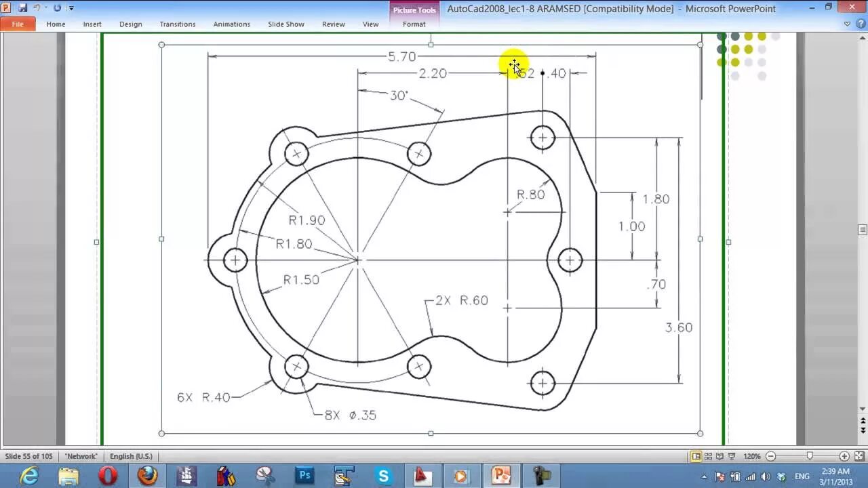Click the "Network" theme name in status bar
Viewport: 868px width, 488px height.
pos(81,456)
